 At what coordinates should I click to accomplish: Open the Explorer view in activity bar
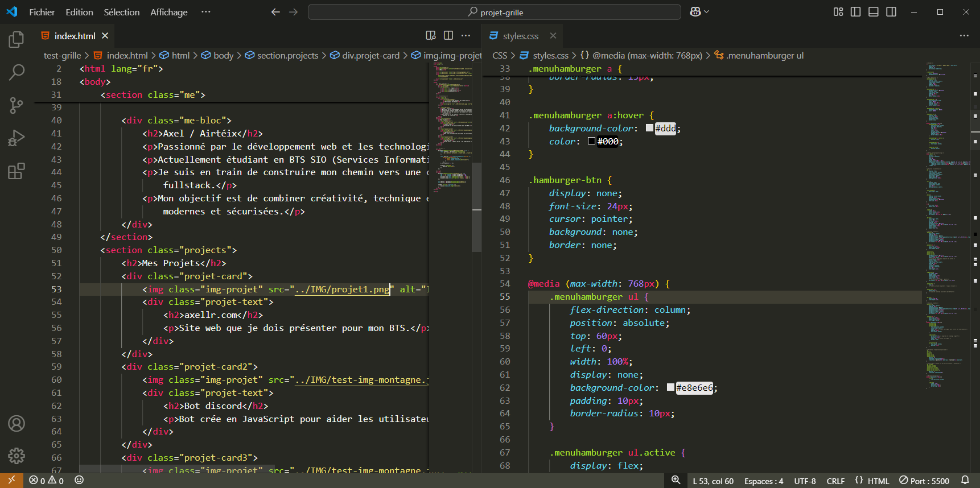[x=17, y=39]
